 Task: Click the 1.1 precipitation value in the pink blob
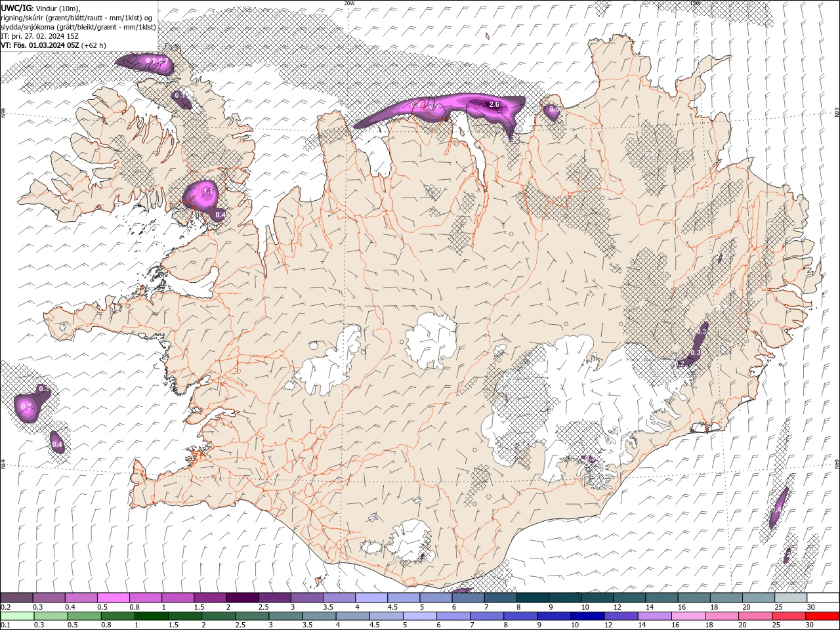207,192
